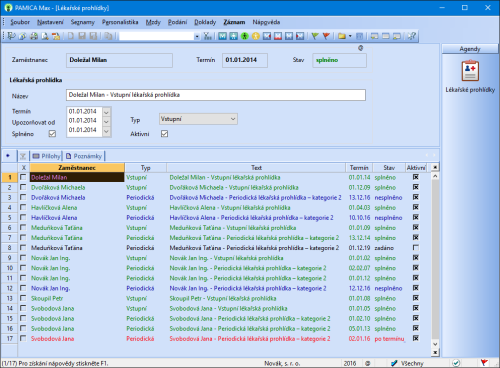This screenshot has width=500, height=368.
Task: Click the M icon with red bottom
Action: 278,36
